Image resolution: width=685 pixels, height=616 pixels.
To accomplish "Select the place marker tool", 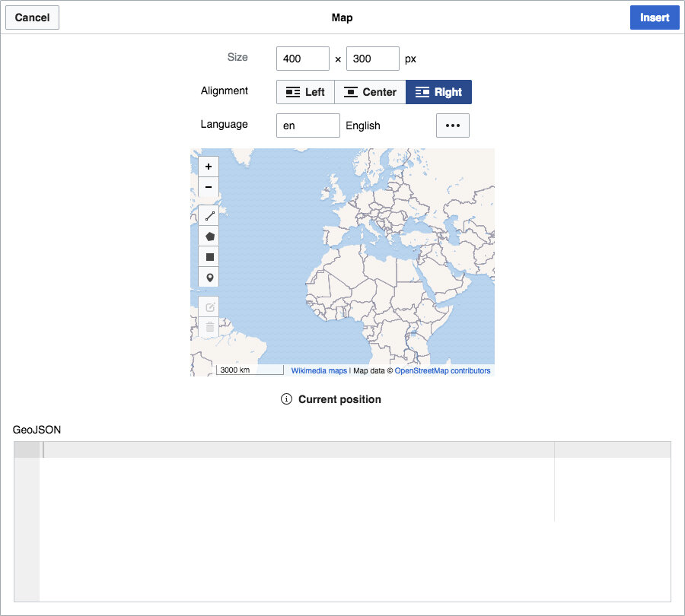I will click(210, 278).
